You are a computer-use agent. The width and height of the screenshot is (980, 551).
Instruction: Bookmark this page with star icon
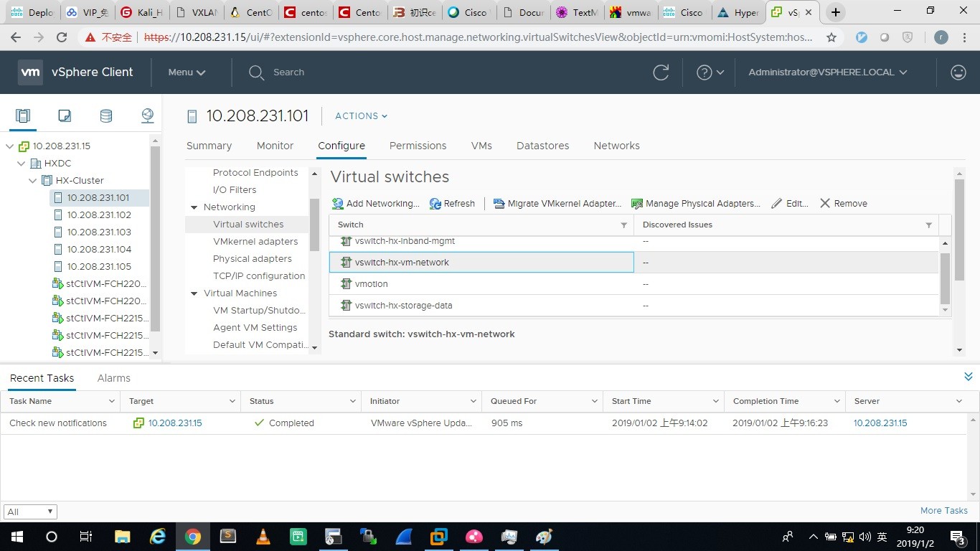[x=831, y=37]
